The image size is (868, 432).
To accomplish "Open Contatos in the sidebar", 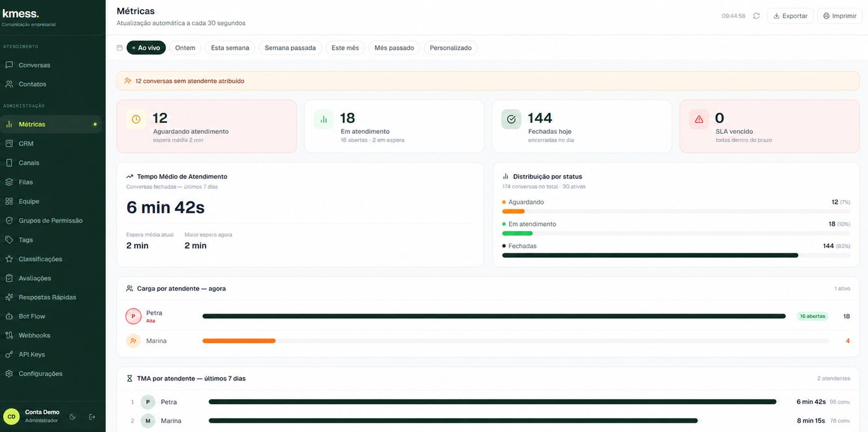I will pos(51,84).
